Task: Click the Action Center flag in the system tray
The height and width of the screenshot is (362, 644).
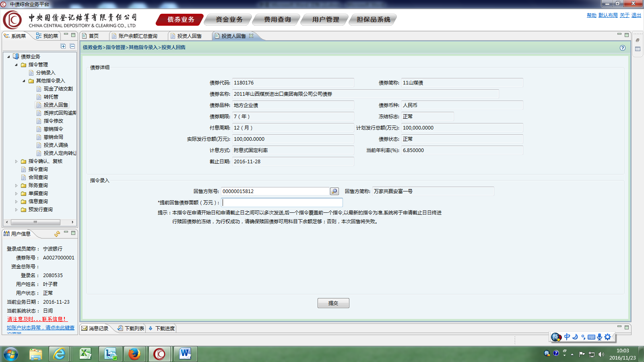Action: coord(582,354)
